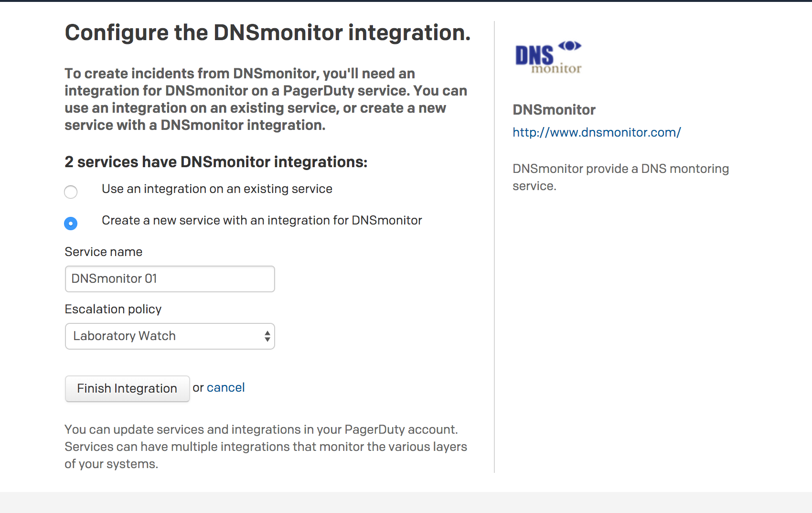
Task: Click the Finish Integration button
Action: (127, 388)
